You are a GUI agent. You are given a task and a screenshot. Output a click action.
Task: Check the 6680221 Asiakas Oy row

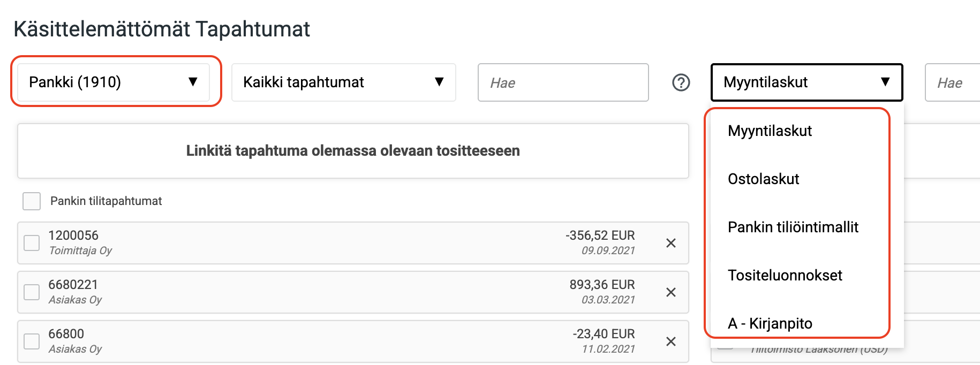32,292
